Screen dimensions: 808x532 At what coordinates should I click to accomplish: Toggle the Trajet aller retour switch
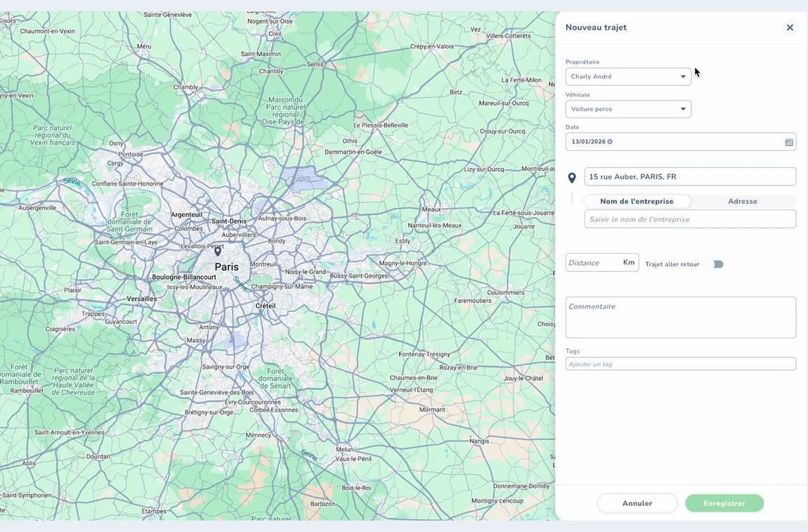tap(715, 264)
